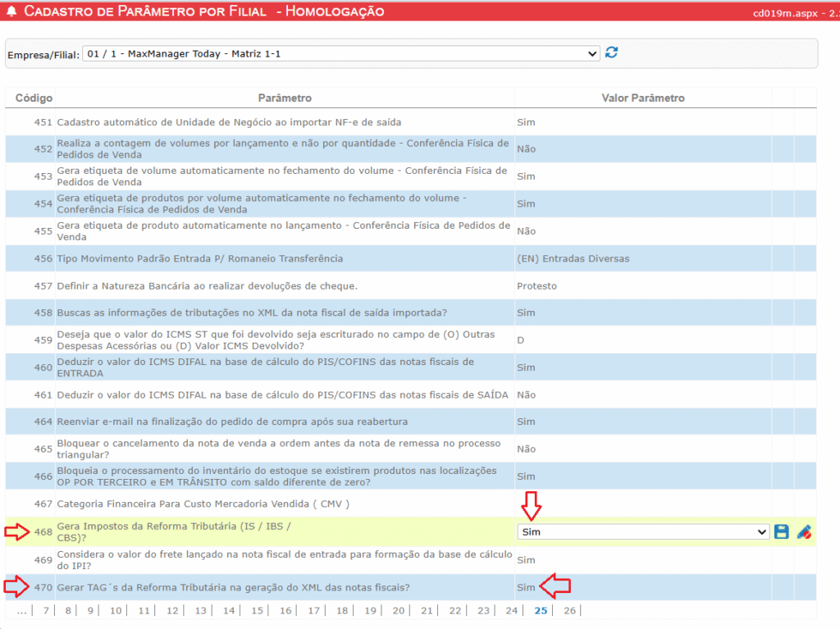Open the Empresa/Filial dropdown
This screenshot has width=840, height=629.
click(341, 54)
